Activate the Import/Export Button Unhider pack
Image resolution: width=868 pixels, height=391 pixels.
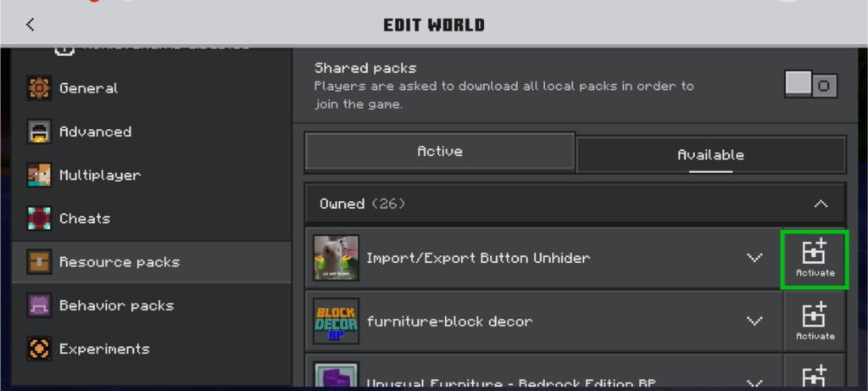[x=815, y=260]
